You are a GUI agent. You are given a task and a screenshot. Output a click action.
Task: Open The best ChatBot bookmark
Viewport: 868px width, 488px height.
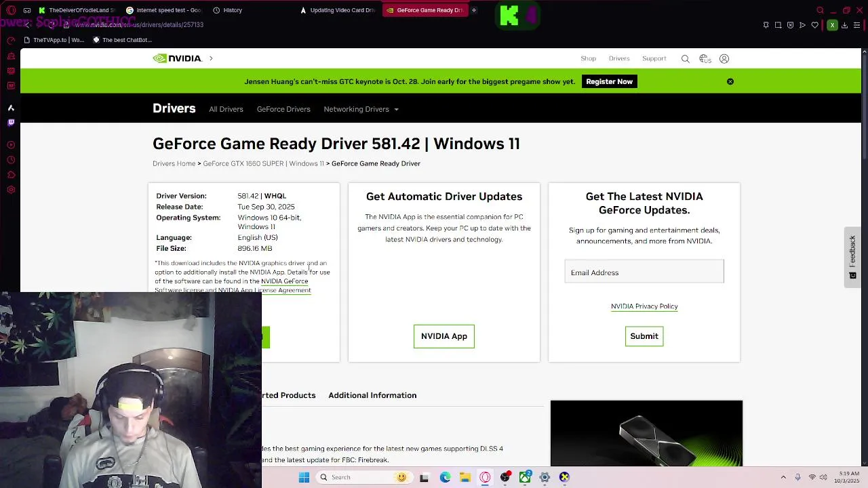click(x=122, y=40)
